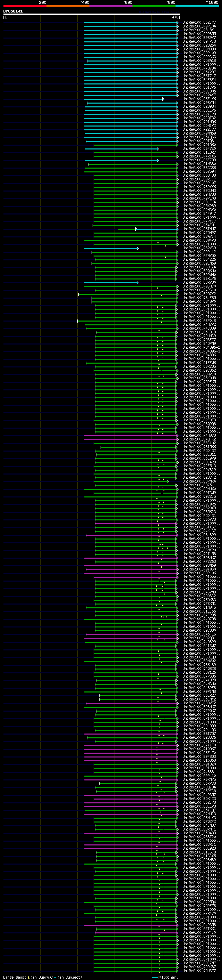Select label UniRef100_B6T7J7
The height and width of the screenshot is (980, 222).
[x=199, y=76]
